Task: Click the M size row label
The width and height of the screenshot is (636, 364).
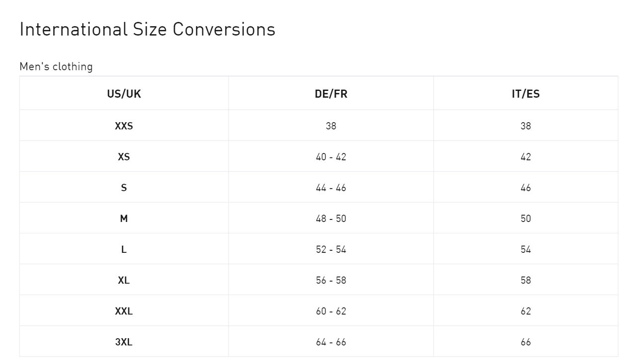Action: (x=124, y=218)
